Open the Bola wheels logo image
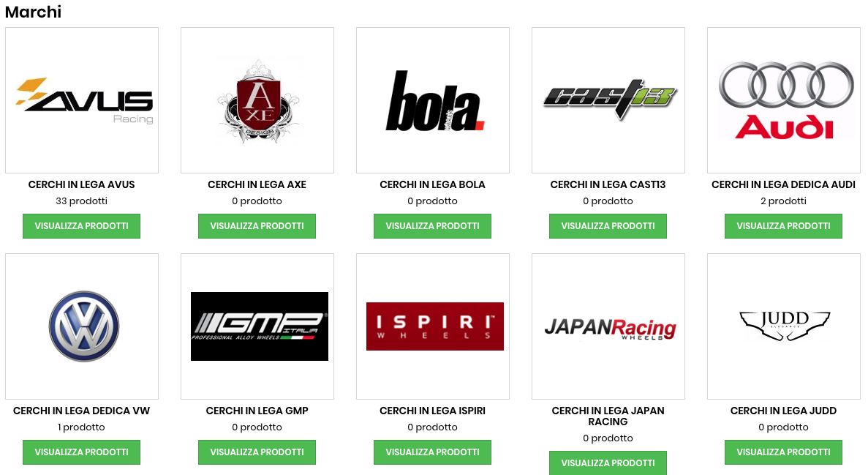 pos(433,100)
